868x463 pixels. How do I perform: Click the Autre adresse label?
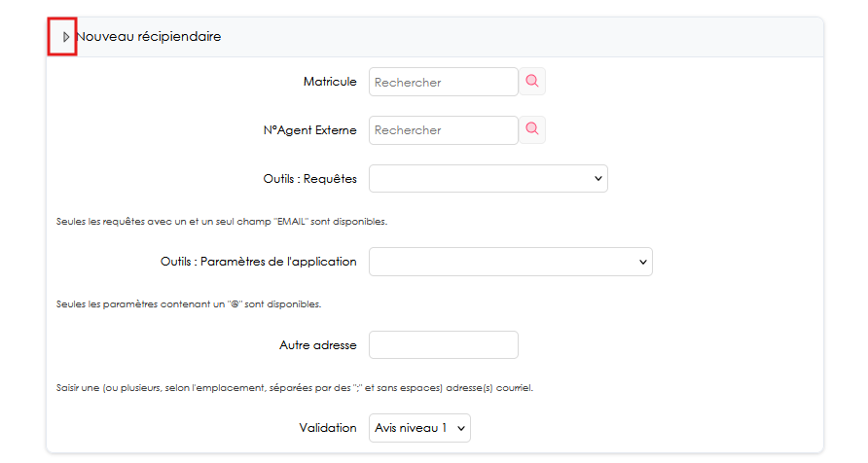318,345
